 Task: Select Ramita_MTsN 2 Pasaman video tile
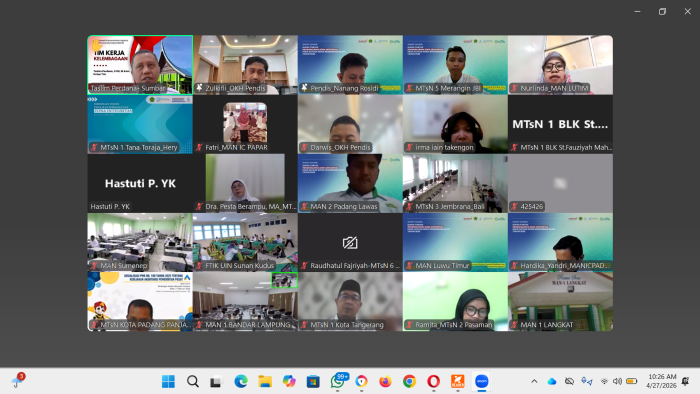click(455, 301)
